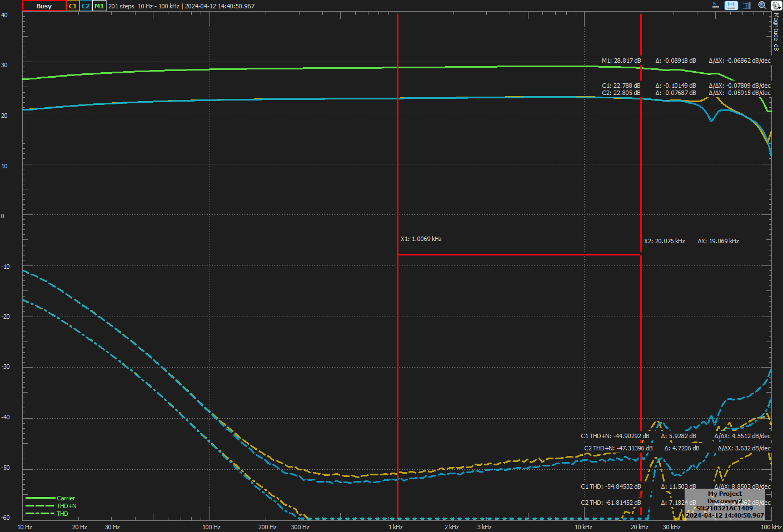
Task: Click the C1 THD+N: -44.90292 dB readout
Action: click(x=615, y=436)
